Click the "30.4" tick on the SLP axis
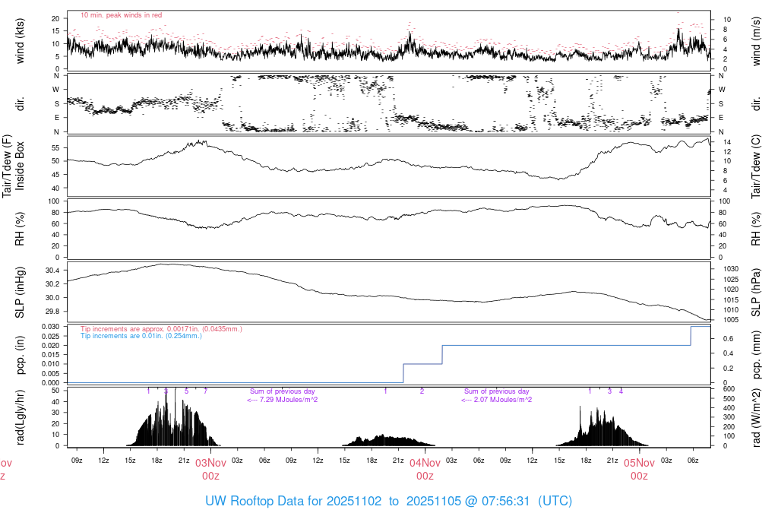 52,271
